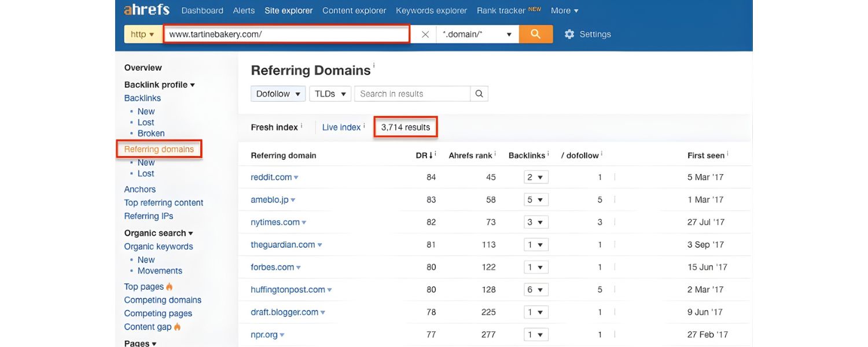Sort by DR using the column arrow

point(431,153)
